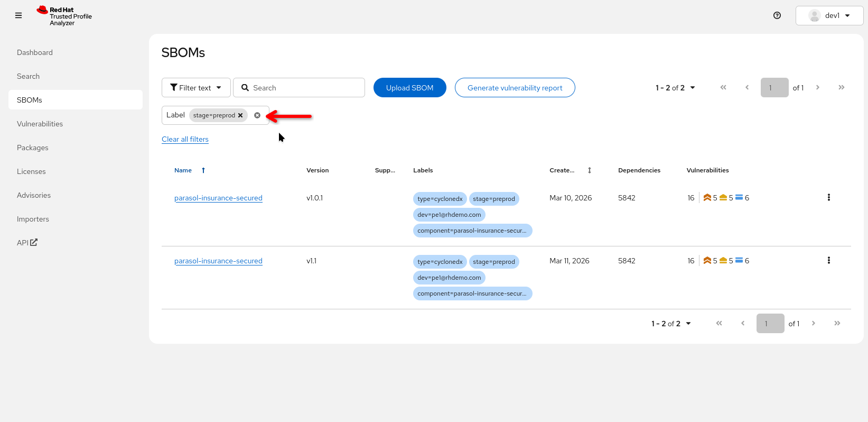
Task: Click type=cyclonedx label in v1.0.1 row
Action: [440, 199]
